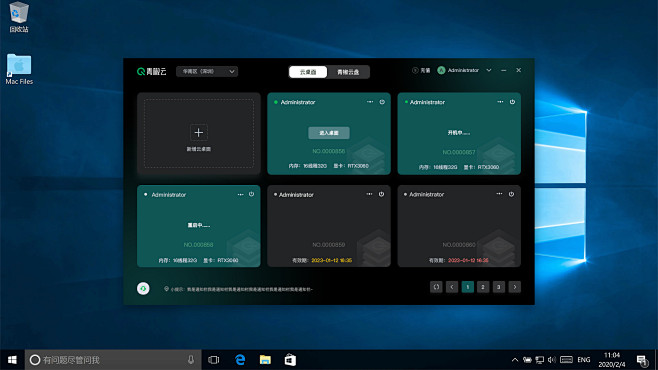Switch to the cloud disk tab
The width and height of the screenshot is (658, 370).
348,72
